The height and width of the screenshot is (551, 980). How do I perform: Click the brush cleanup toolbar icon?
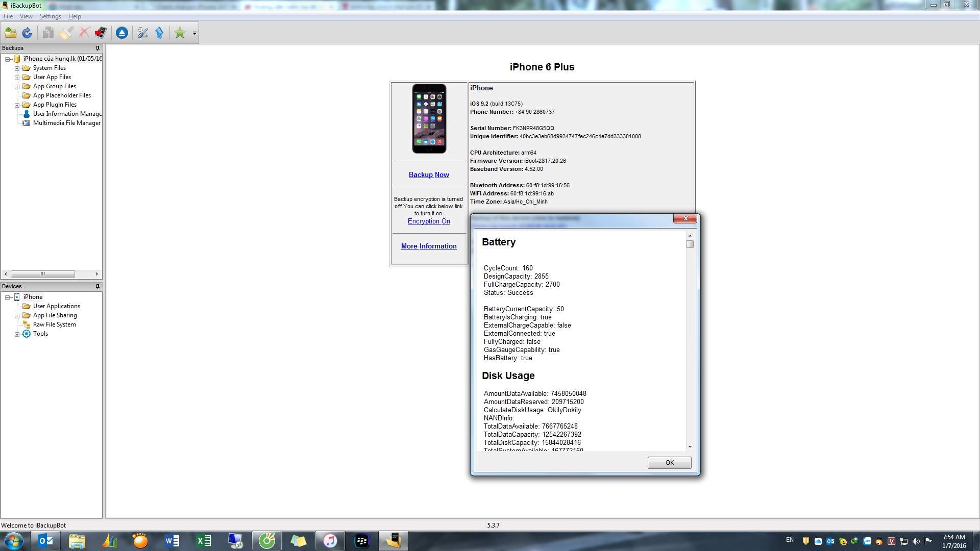coord(66,33)
